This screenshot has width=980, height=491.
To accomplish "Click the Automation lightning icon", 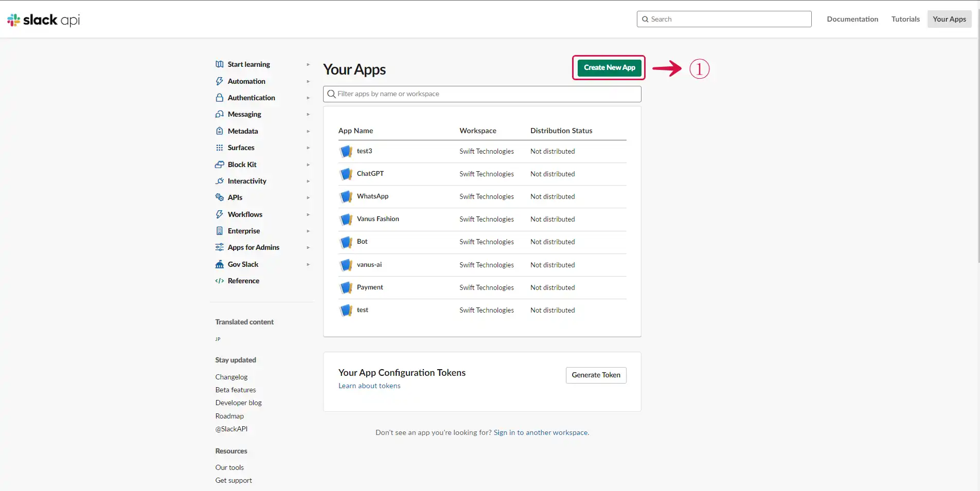I will pyautogui.click(x=220, y=81).
